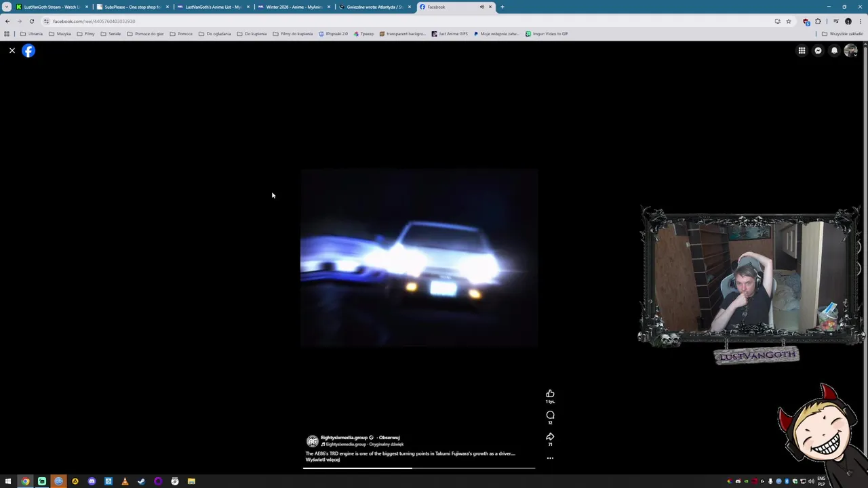868x488 pixels.
Task: Open the Extensions puzzle icon
Action: [818, 21]
